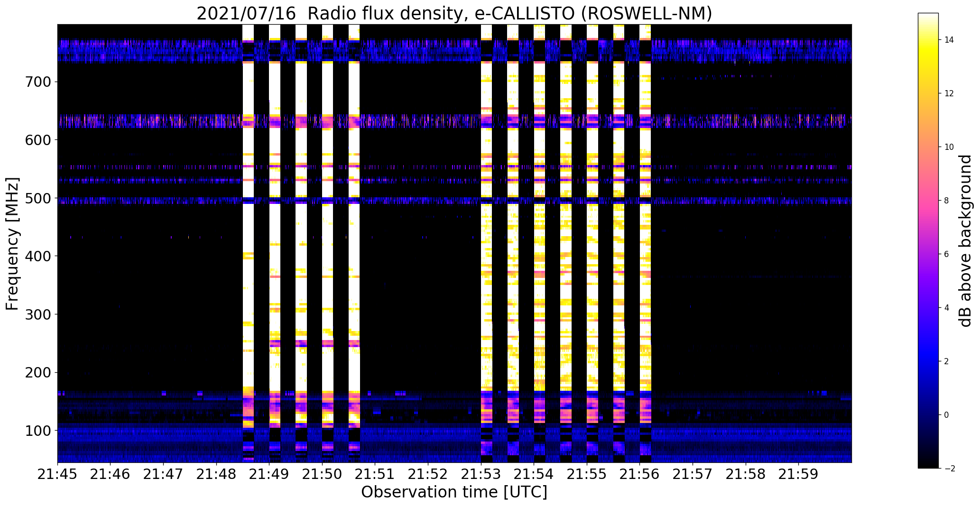Click the 21:52 time tick label

tap(428, 474)
